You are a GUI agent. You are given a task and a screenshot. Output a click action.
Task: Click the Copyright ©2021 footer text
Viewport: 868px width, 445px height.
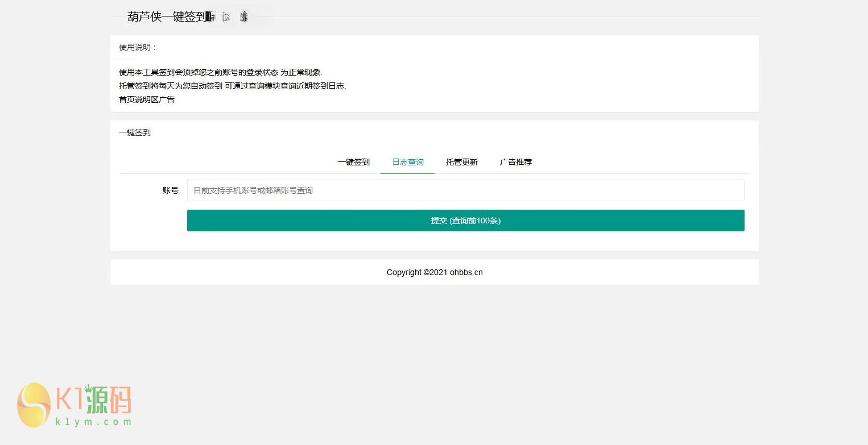417,272
